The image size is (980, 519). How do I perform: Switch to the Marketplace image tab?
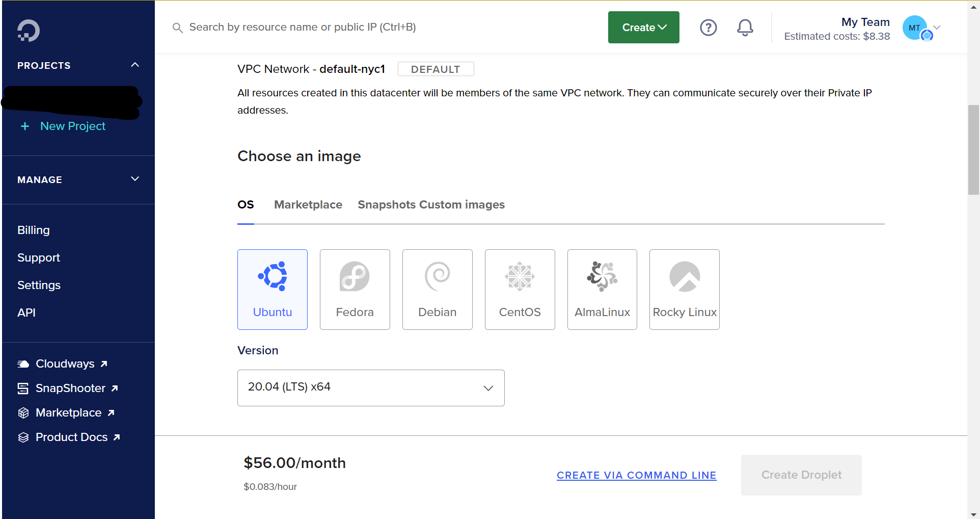point(308,205)
